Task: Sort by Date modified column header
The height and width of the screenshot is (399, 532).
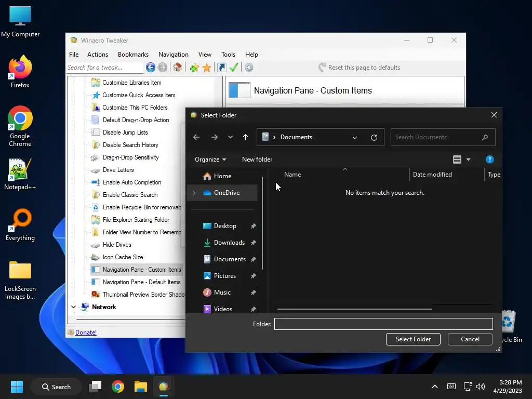Action: tap(446, 175)
